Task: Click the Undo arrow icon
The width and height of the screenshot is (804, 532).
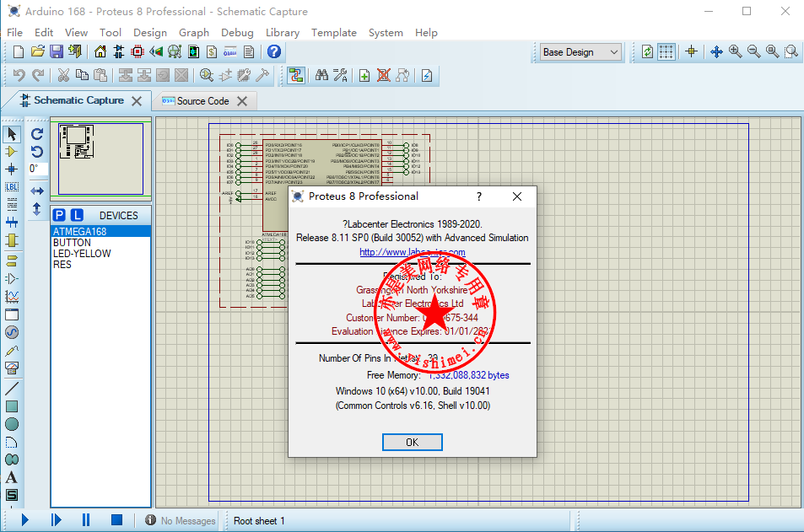Action: [x=19, y=75]
